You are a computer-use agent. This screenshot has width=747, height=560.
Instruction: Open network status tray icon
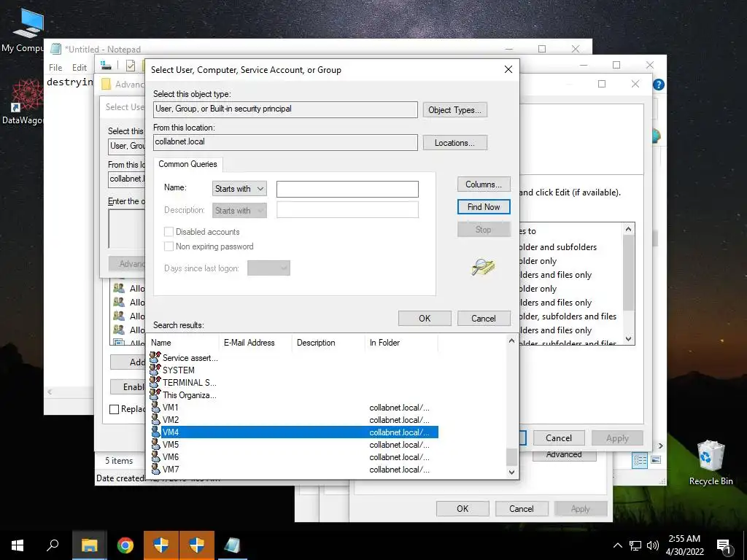(x=635, y=545)
